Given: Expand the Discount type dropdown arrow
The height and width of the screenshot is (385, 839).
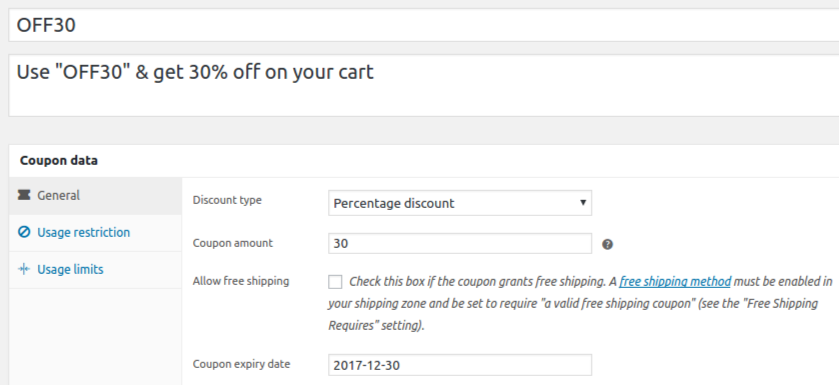Looking at the screenshot, I should point(583,203).
